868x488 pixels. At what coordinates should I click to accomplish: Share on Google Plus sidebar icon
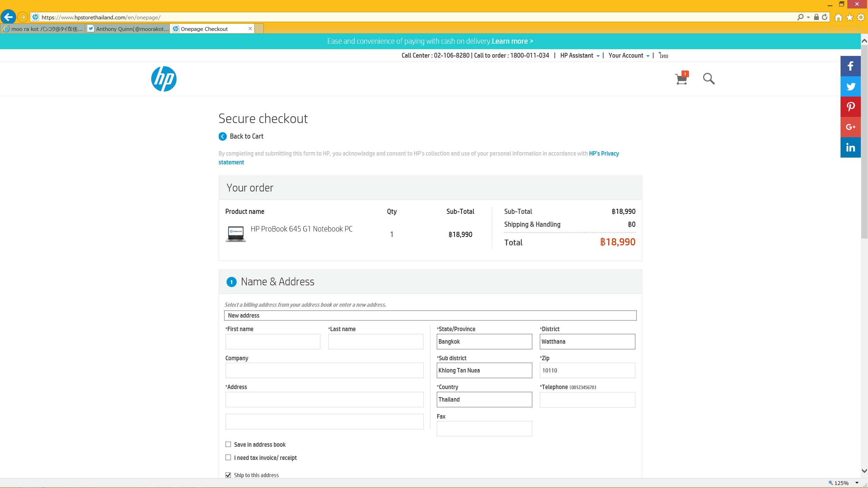(850, 127)
